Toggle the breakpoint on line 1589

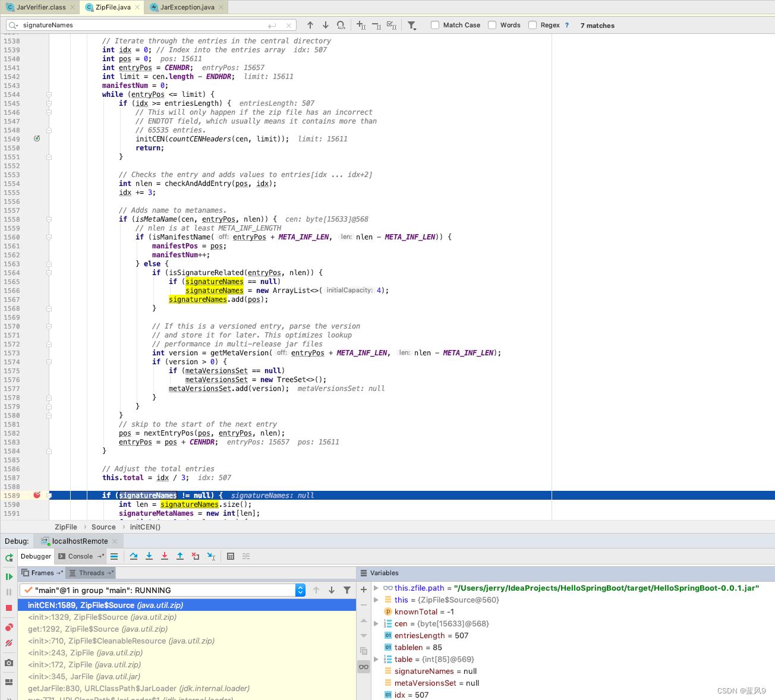point(37,495)
